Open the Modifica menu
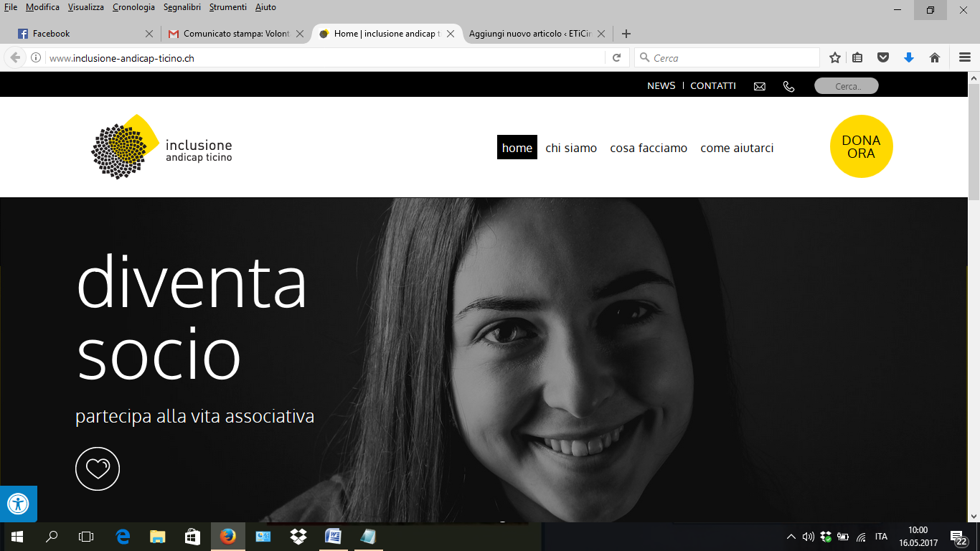980x551 pixels. 42,7
